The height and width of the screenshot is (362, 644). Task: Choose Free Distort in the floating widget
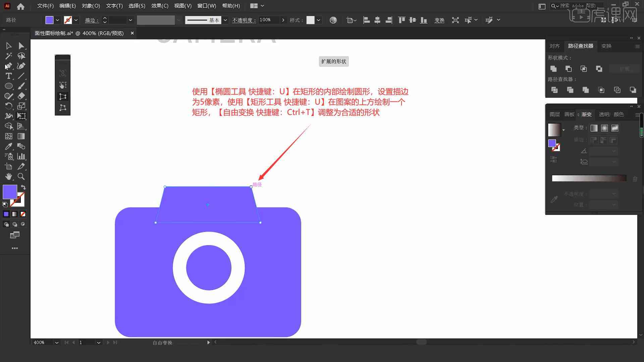tap(63, 108)
